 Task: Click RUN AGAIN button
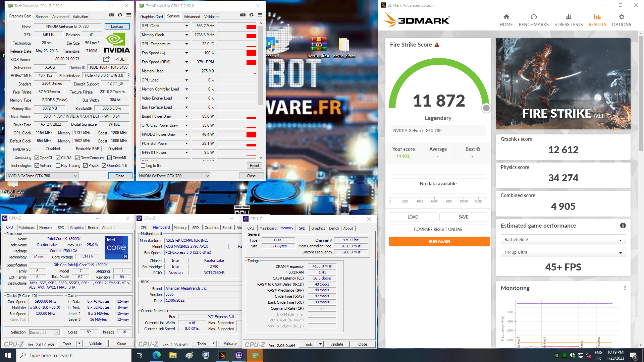pyautogui.click(x=439, y=241)
